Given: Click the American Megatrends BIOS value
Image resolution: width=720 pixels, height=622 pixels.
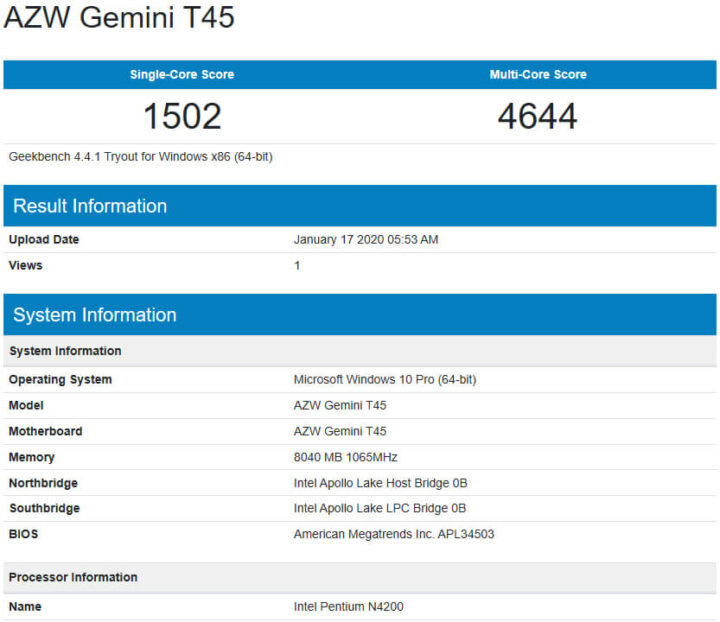Looking at the screenshot, I should click(x=394, y=534).
